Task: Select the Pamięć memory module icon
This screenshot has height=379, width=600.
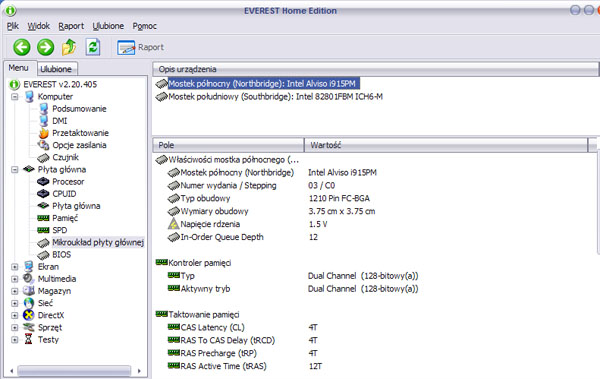Action: tap(43, 218)
